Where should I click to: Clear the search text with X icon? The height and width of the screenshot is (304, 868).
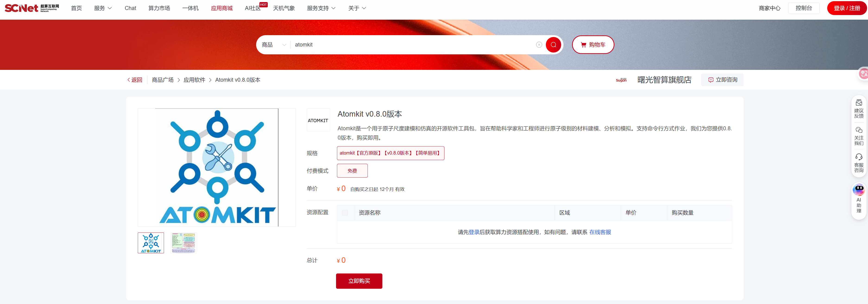point(539,45)
